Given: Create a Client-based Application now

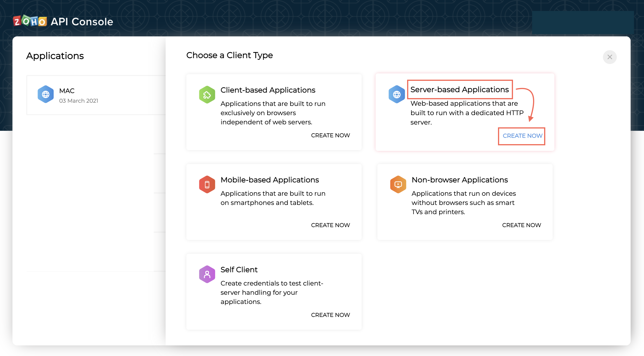Looking at the screenshot, I should click(x=330, y=135).
